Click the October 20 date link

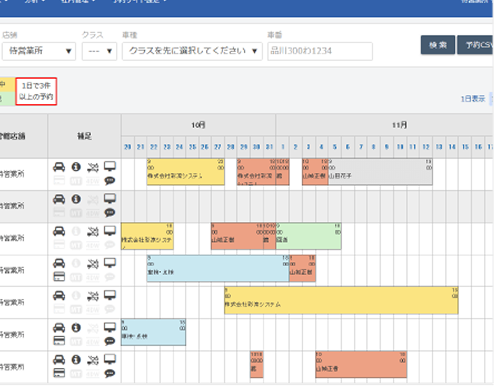coord(128,147)
